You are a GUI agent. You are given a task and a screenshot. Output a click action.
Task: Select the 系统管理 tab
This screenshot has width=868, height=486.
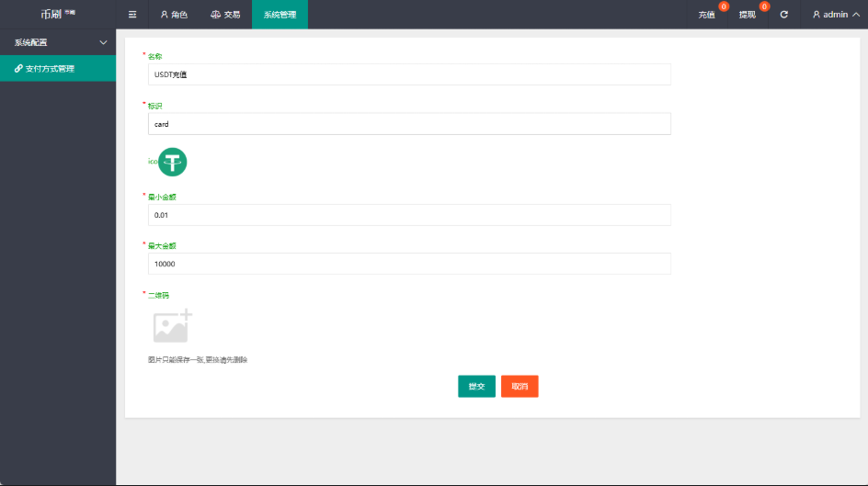click(280, 15)
